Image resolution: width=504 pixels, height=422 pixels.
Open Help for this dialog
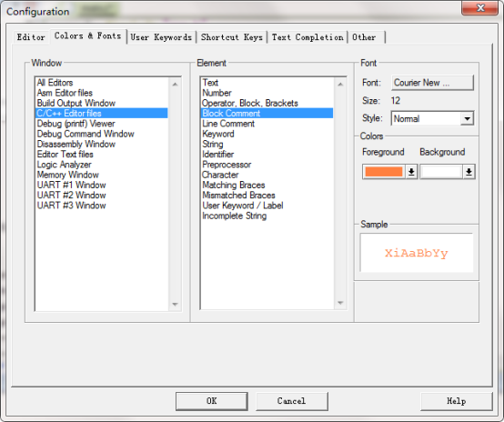[456, 401]
